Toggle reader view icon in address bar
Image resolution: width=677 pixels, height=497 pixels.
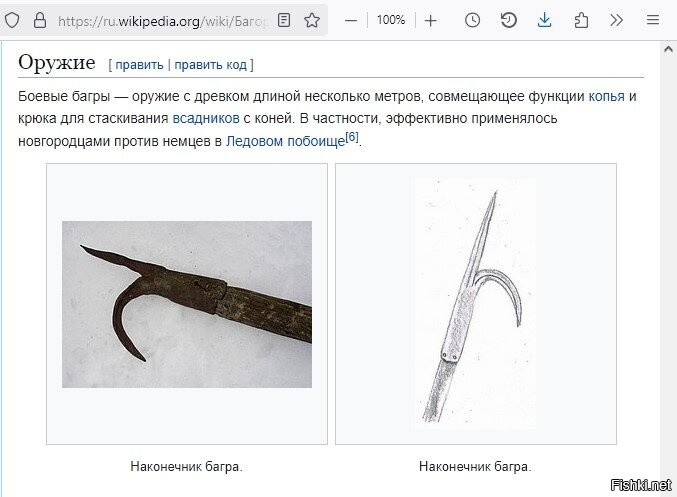284,20
